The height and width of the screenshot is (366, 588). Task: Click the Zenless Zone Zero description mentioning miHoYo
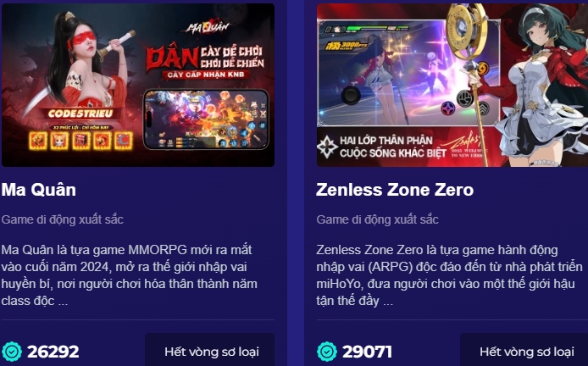point(449,275)
